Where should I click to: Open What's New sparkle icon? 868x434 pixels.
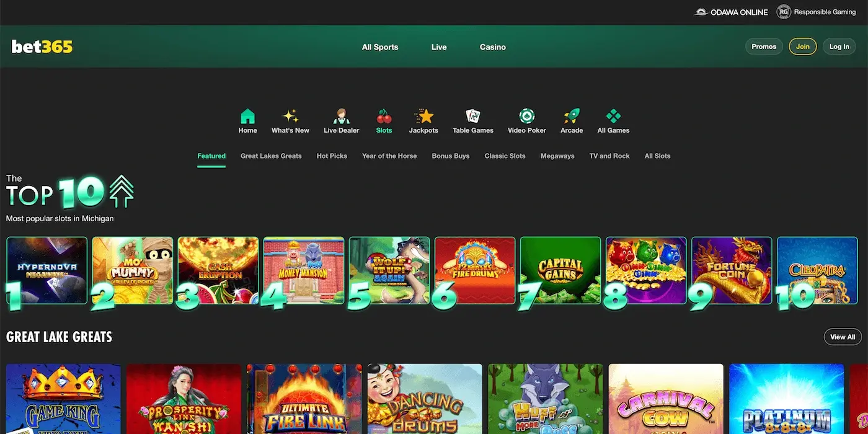(290, 116)
